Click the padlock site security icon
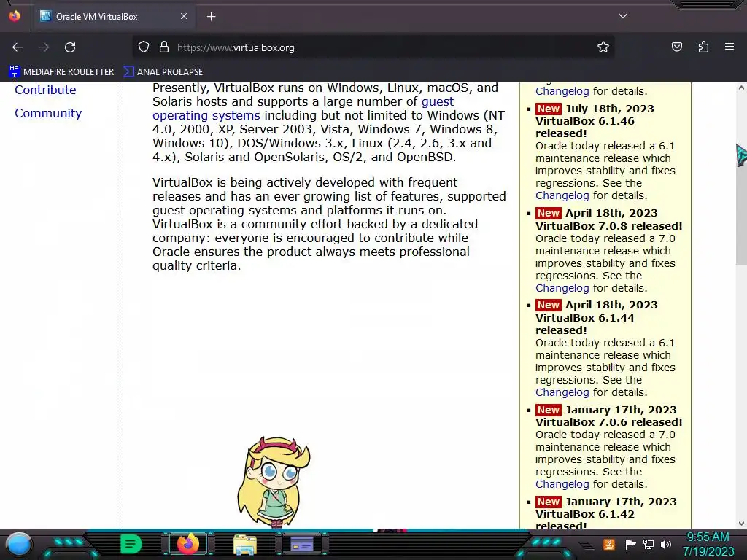 pos(164,47)
